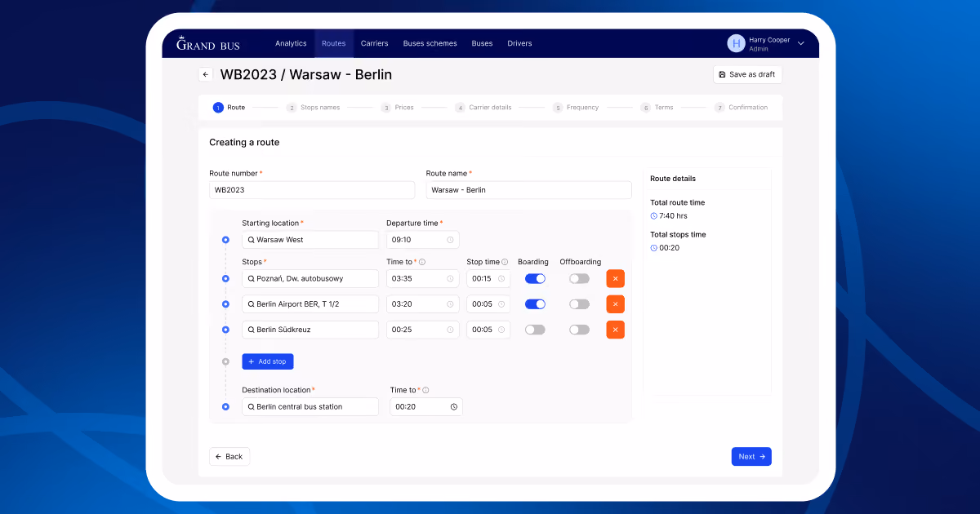
Task: Click the Poznań, Dw. autobusowy stop field
Action: 310,278
